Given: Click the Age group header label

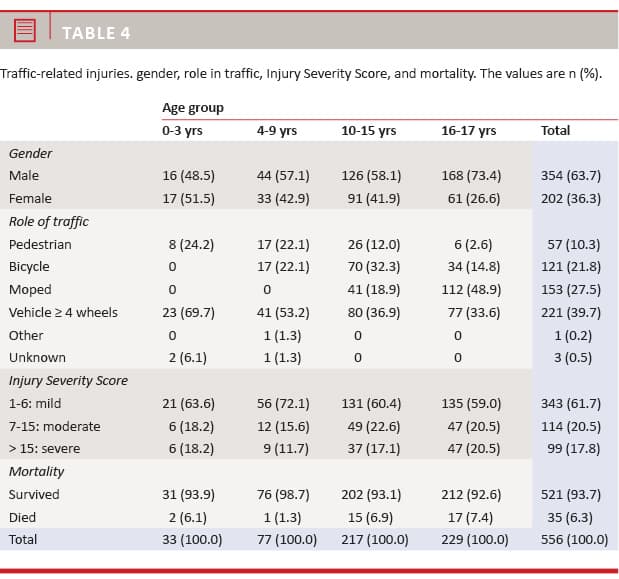Looking at the screenshot, I should pos(192,107).
